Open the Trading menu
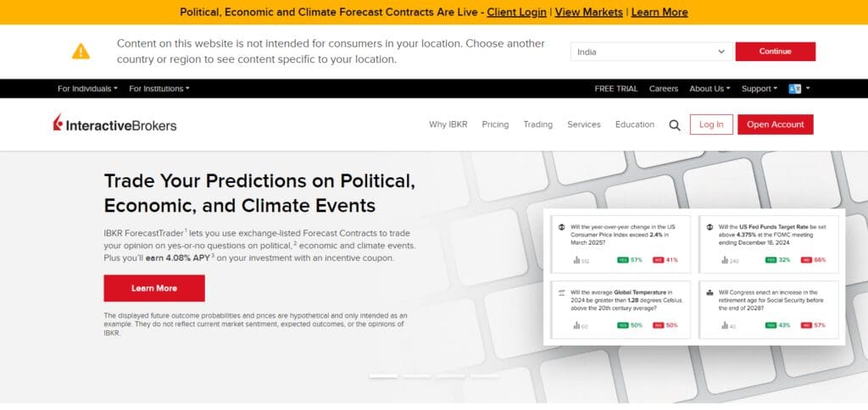 click(x=538, y=125)
